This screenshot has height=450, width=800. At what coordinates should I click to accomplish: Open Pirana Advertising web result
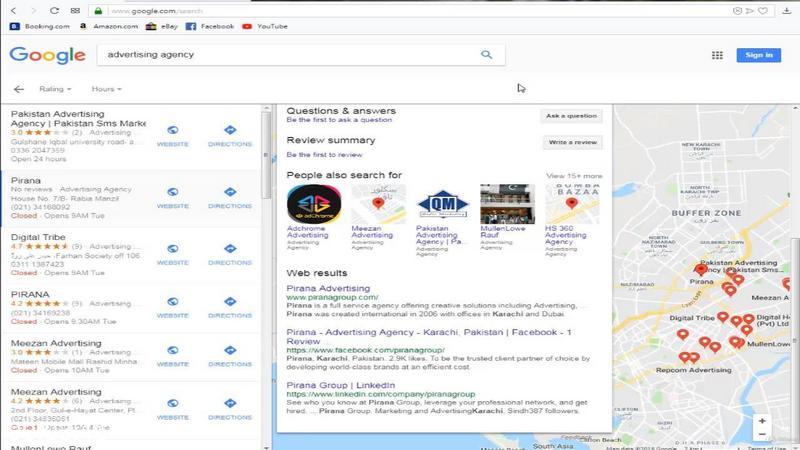328,288
